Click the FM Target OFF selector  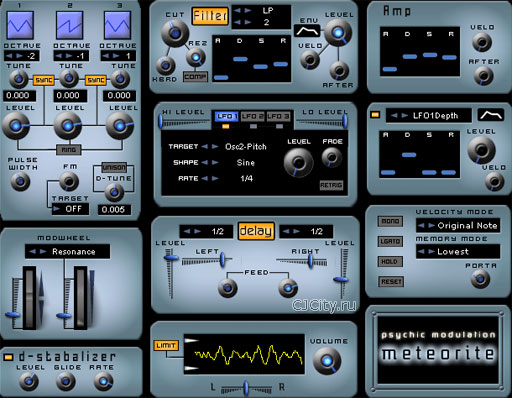click(x=70, y=209)
